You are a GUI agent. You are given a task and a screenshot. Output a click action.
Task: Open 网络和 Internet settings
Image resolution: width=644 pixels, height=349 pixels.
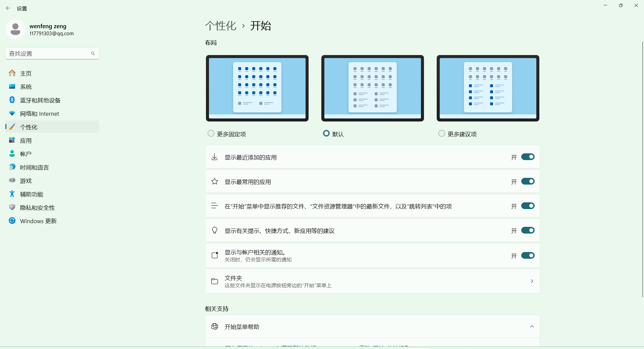(52, 113)
